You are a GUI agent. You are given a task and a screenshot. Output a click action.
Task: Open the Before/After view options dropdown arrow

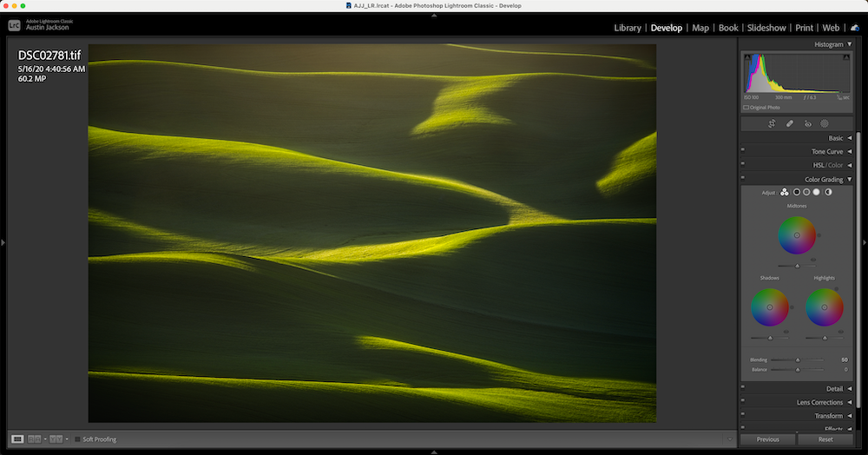67,439
